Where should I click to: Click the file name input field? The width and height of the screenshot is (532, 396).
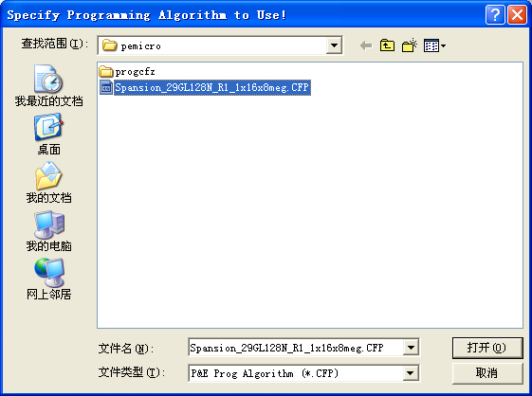click(x=296, y=348)
